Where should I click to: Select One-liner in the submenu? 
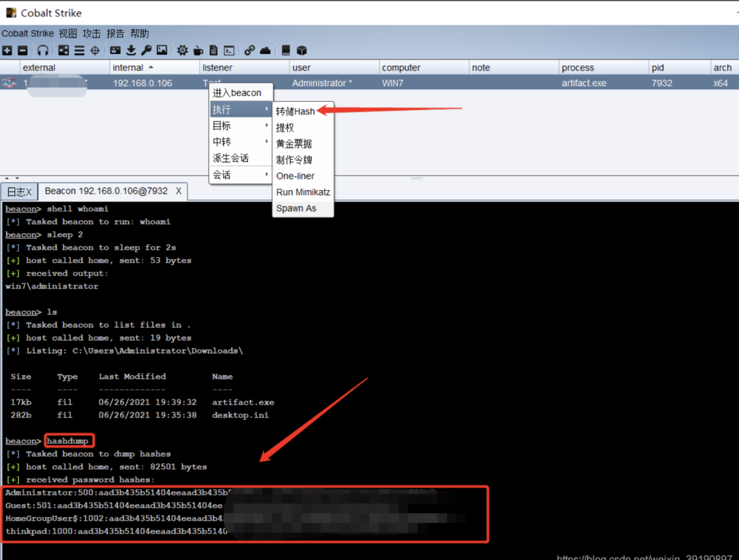pyautogui.click(x=303, y=176)
